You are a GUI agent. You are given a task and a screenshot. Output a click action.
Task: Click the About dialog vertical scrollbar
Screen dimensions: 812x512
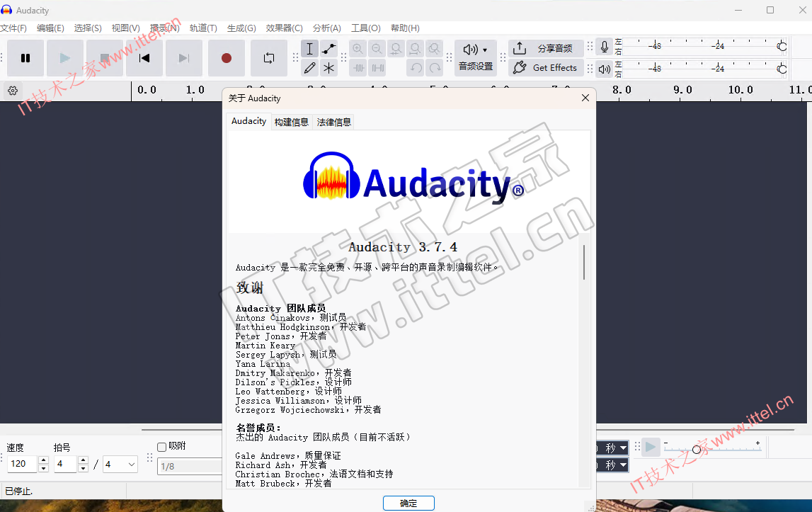(x=584, y=262)
